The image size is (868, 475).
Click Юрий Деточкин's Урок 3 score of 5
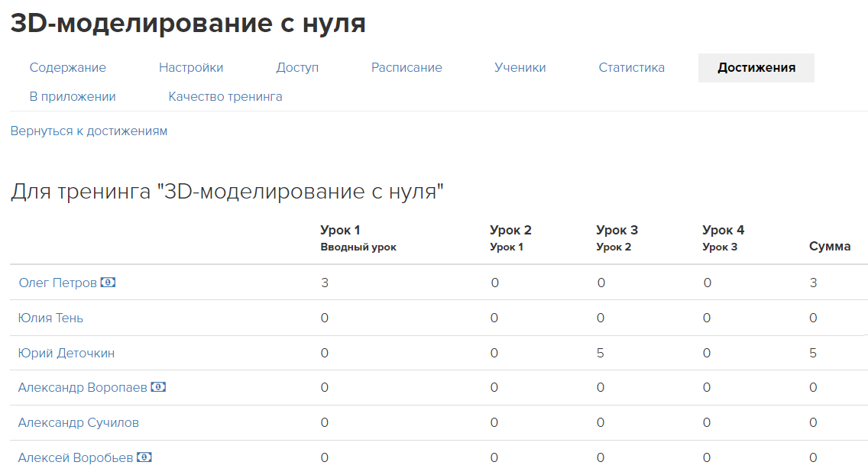(600, 353)
